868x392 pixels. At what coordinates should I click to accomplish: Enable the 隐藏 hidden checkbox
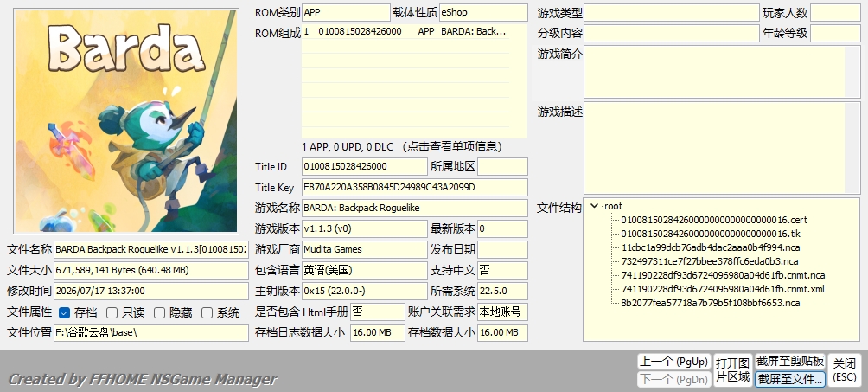[159, 312]
